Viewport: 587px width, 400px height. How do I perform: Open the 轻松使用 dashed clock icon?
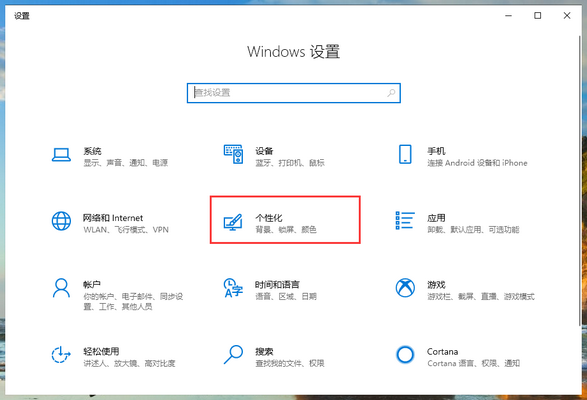61,355
